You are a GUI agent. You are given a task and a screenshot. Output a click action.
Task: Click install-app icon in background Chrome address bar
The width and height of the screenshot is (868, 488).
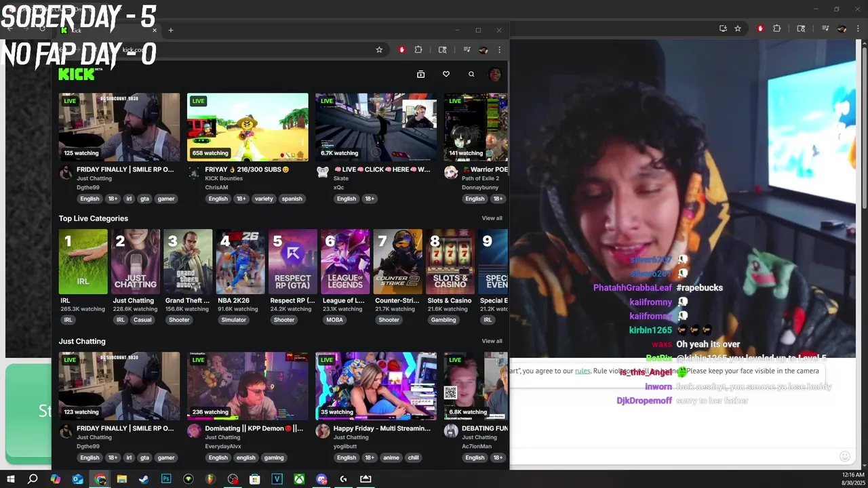723,28
